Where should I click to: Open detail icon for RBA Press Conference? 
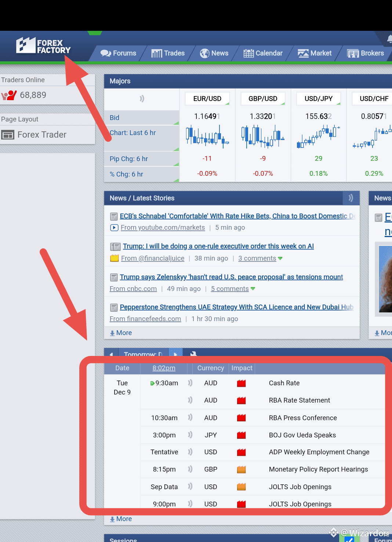(x=190, y=418)
